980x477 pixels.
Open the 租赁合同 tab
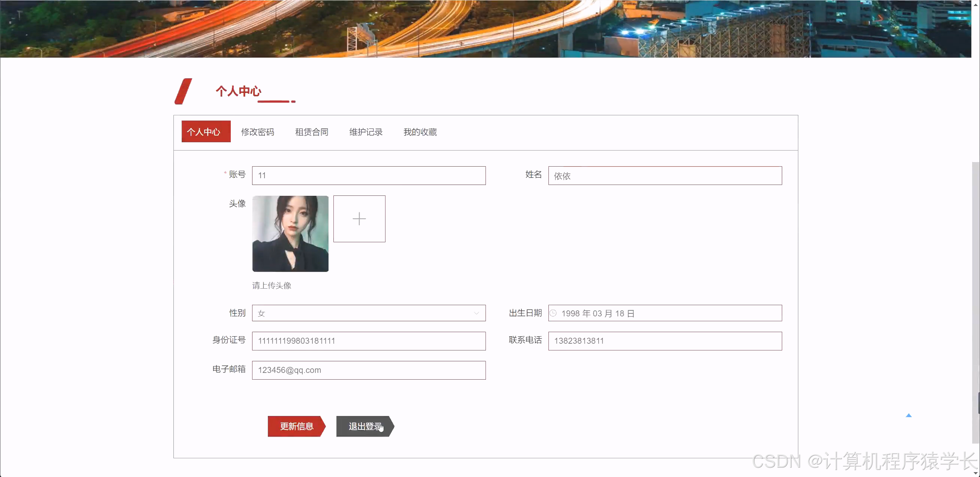tap(311, 131)
